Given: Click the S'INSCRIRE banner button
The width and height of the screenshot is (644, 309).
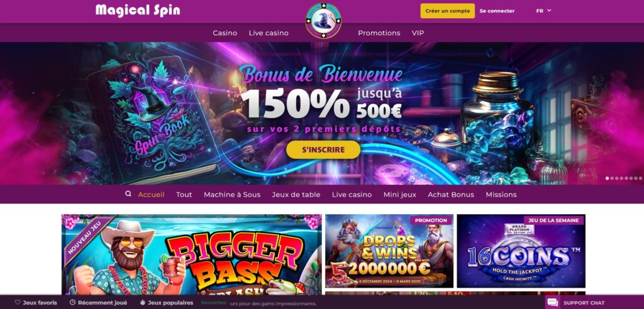Looking at the screenshot, I should [x=323, y=149].
